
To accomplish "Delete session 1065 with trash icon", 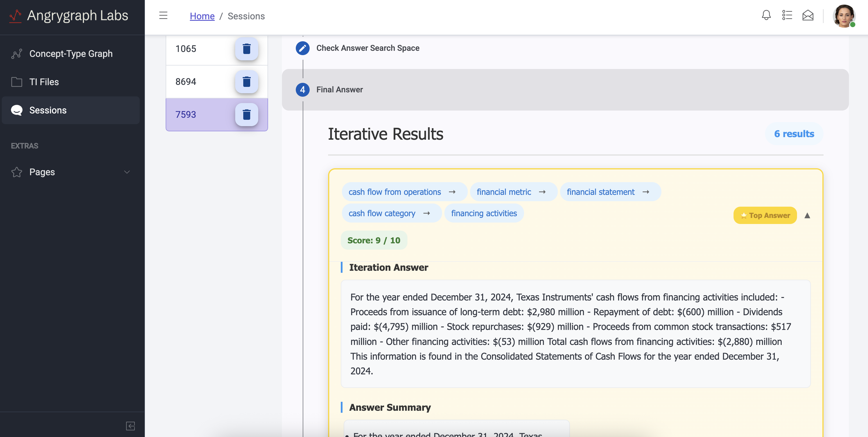I will tap(247, 49).
